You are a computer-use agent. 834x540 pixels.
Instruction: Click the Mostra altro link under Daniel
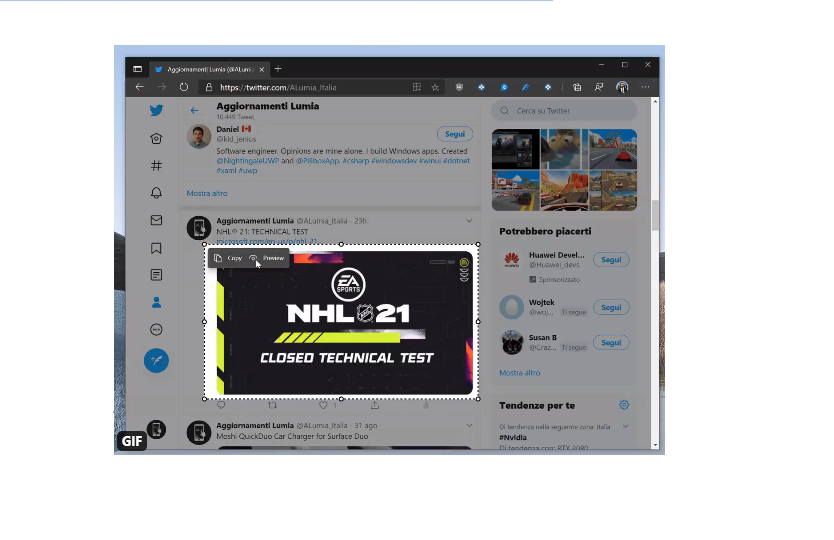coord(207,193)
